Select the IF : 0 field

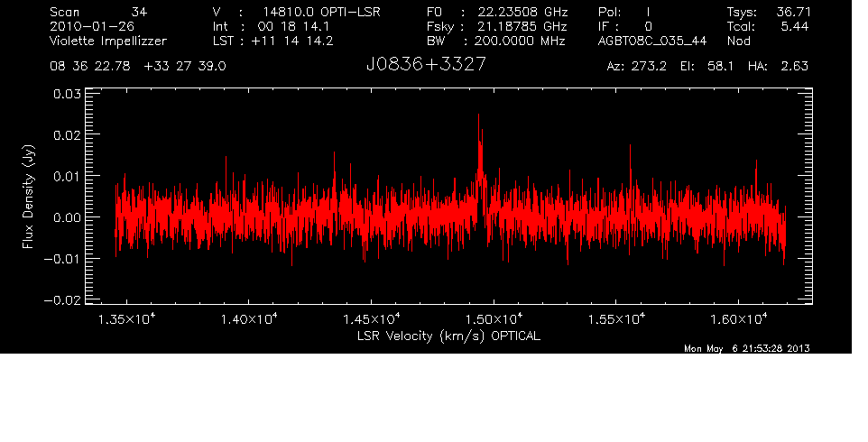625,26
